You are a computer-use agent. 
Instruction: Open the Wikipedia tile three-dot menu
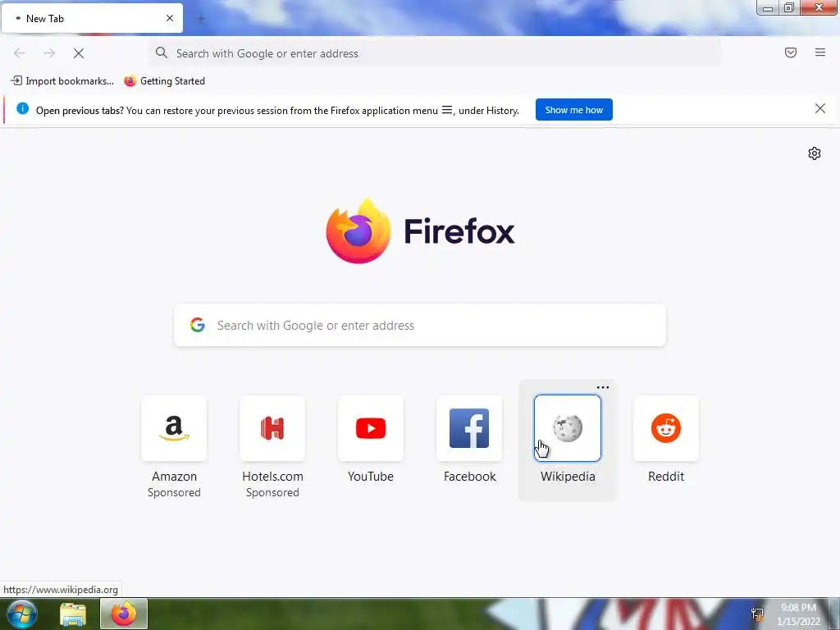pyautogui.click(x=603, y=387)
